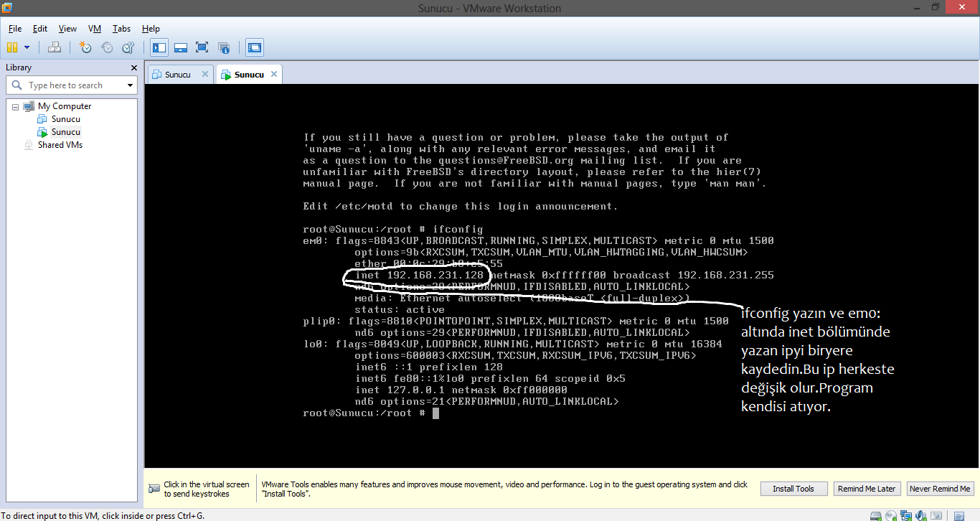Select My Computer in the library tree
The width and height of the screenshot is (980, 521).
[x=65, y=106]
